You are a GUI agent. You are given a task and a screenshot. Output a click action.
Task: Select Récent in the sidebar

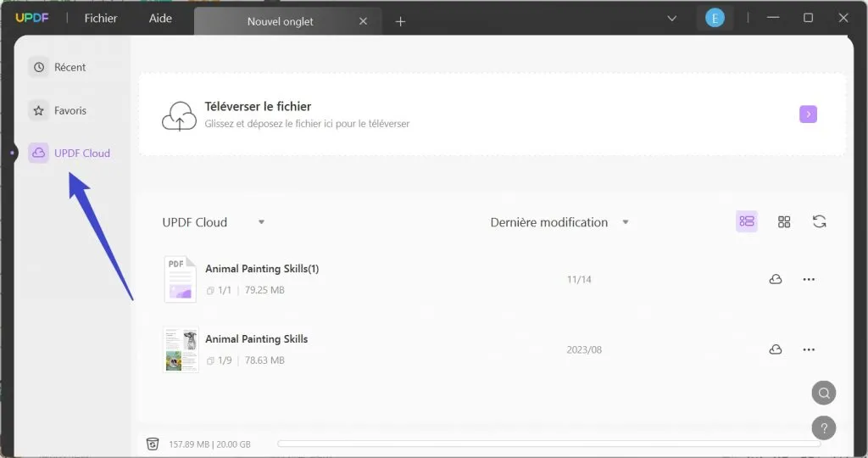pos(59,67)
